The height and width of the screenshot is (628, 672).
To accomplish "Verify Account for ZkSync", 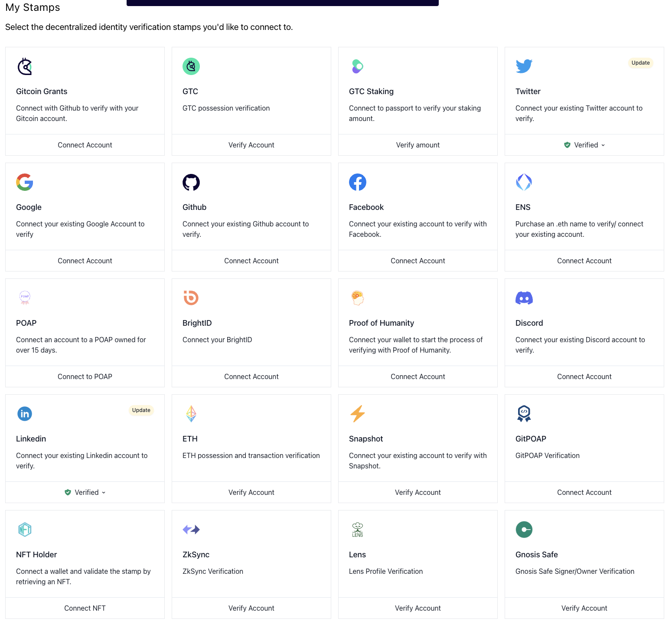I will pyautogui.click(x=251, y=608).
